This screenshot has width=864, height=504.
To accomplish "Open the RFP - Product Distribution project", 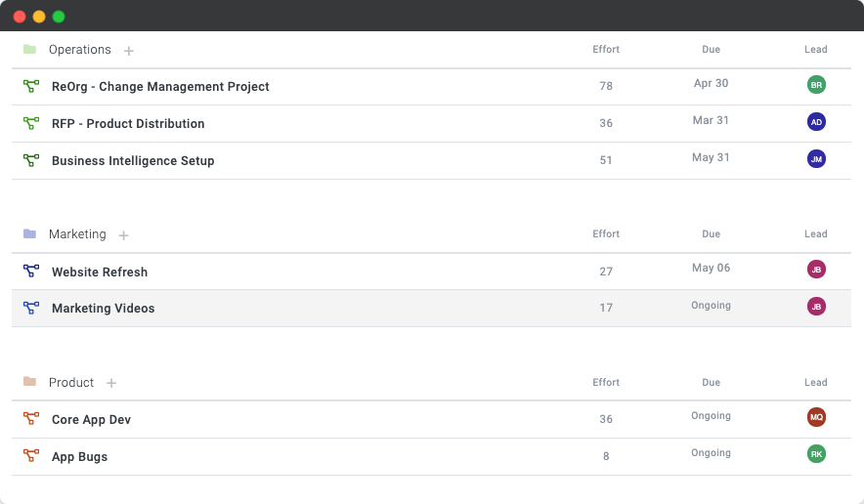I will click(x=128, y=124).
